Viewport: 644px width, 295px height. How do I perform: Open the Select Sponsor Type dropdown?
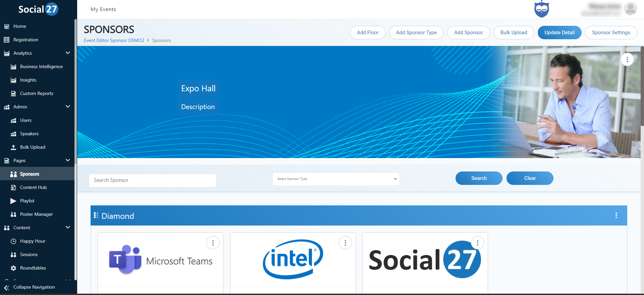click(x=336, y=179)
